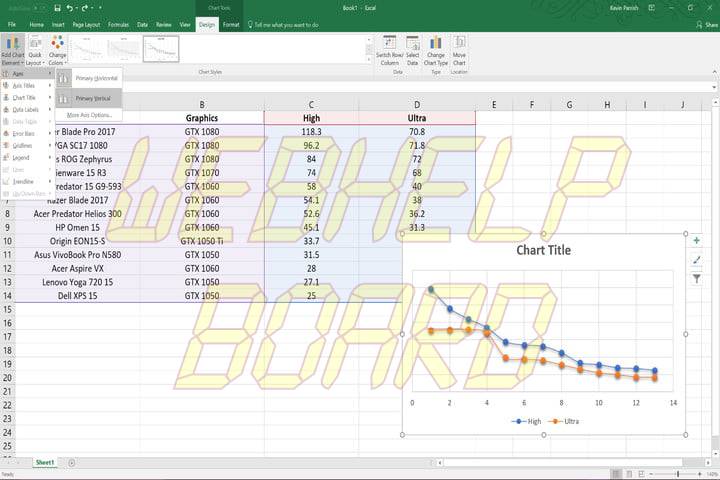
Task: Open the File tab
Action: 12,24
